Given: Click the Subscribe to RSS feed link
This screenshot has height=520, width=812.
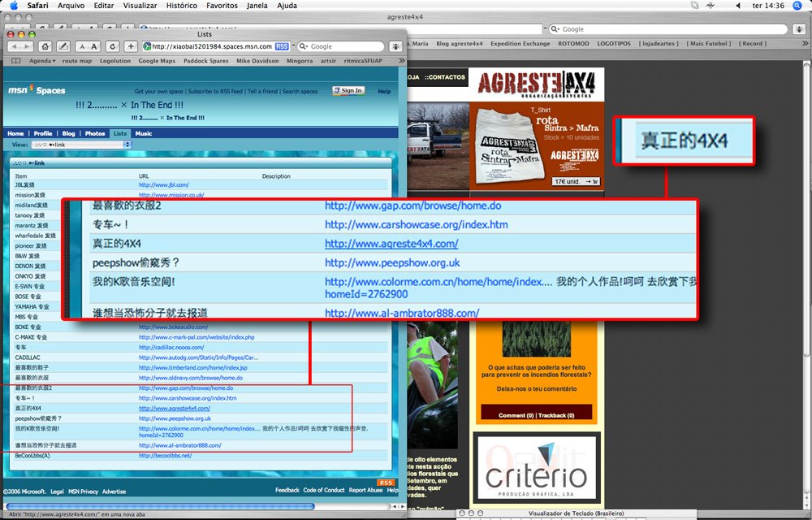Looking at the screenshot, I should click(x=215, y=91).
